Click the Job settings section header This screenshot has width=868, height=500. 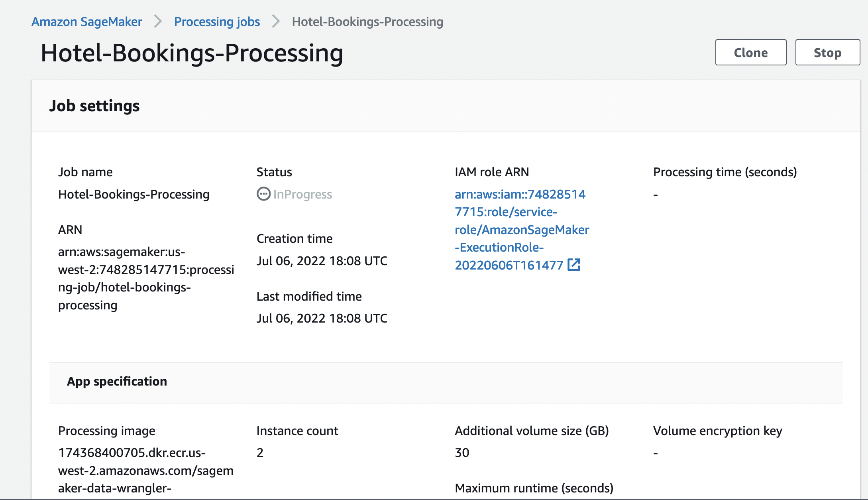click(94, 106)
